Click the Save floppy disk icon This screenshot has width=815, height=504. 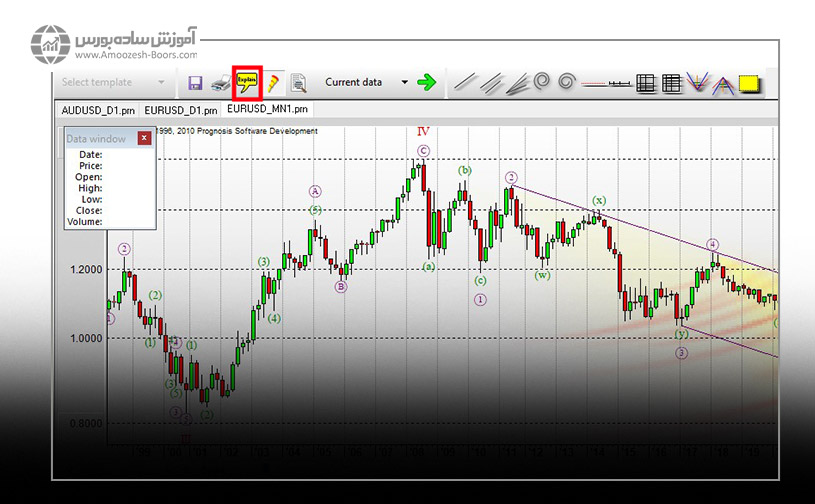[x=195, y=83]
